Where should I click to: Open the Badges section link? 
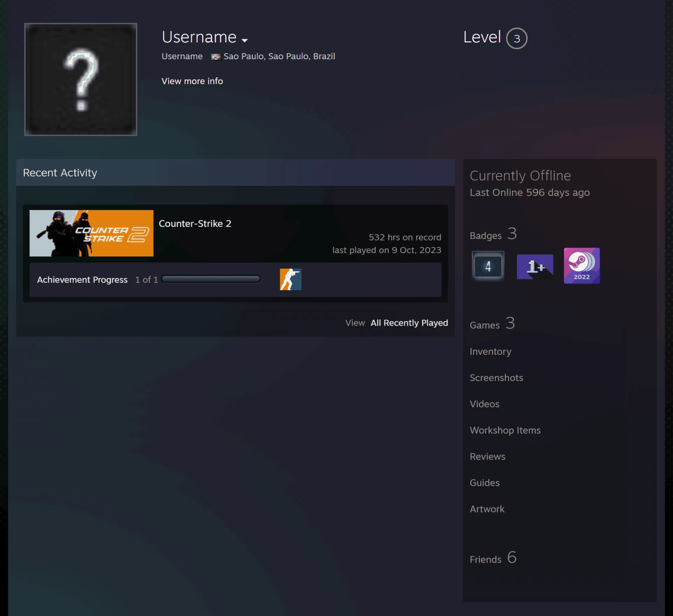coord(493,234)
